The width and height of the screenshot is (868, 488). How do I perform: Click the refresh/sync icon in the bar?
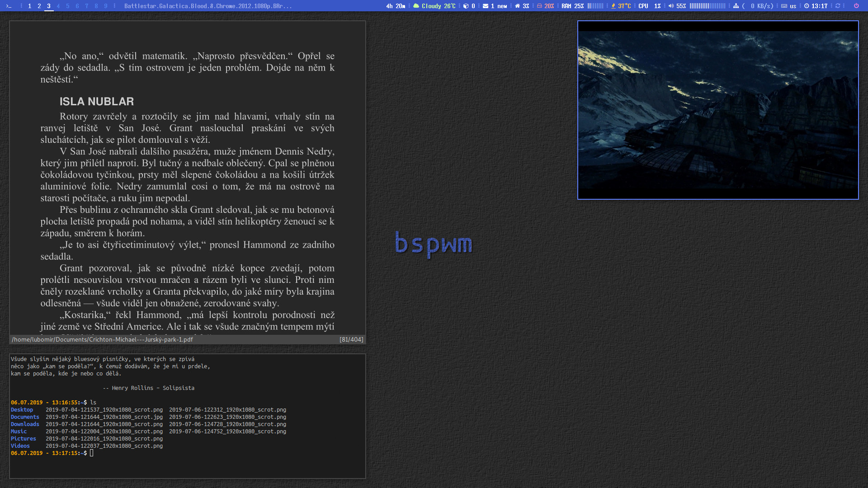click(838, 6)
